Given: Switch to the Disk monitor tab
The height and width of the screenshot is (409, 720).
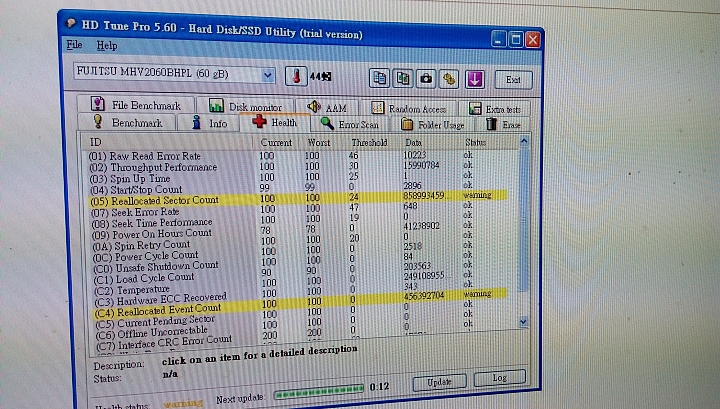Looking at the screenshot, I should 245,106.
